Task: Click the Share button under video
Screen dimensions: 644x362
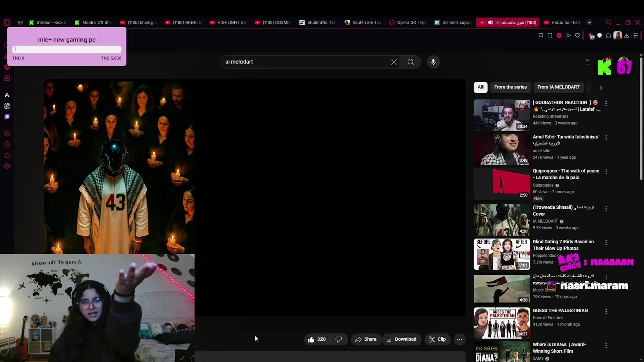Action: (365, 339)
